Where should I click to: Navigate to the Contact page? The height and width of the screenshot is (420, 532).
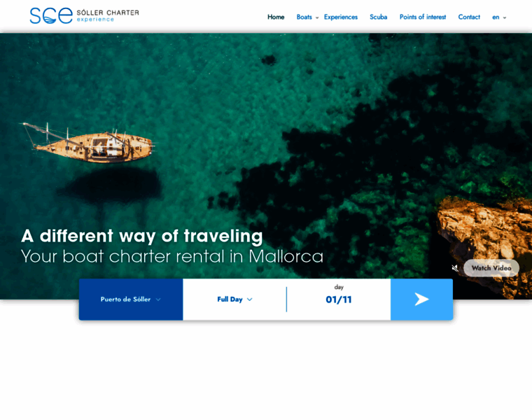[x=469, y=17]
